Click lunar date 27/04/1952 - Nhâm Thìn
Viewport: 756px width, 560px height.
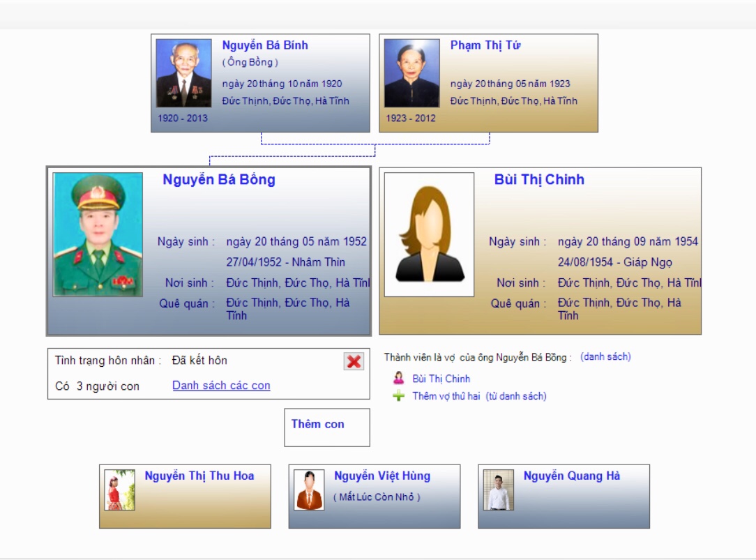(285, 262)
